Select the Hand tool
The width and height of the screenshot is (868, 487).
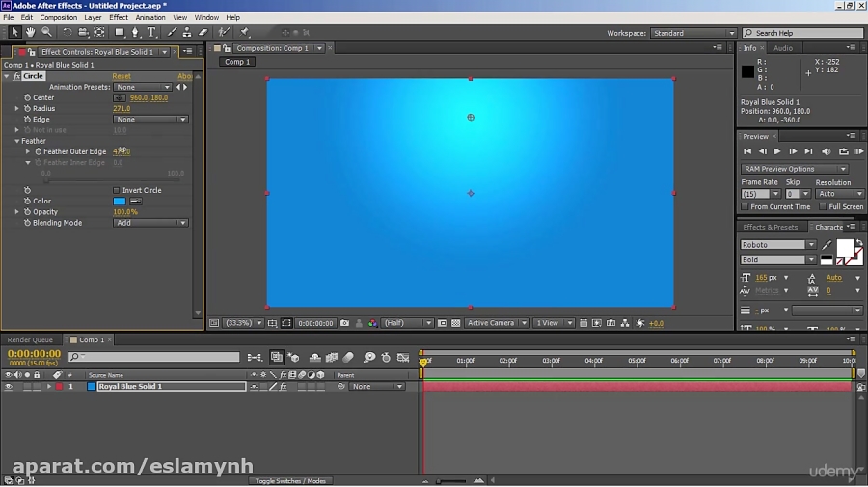pos(31,33)
